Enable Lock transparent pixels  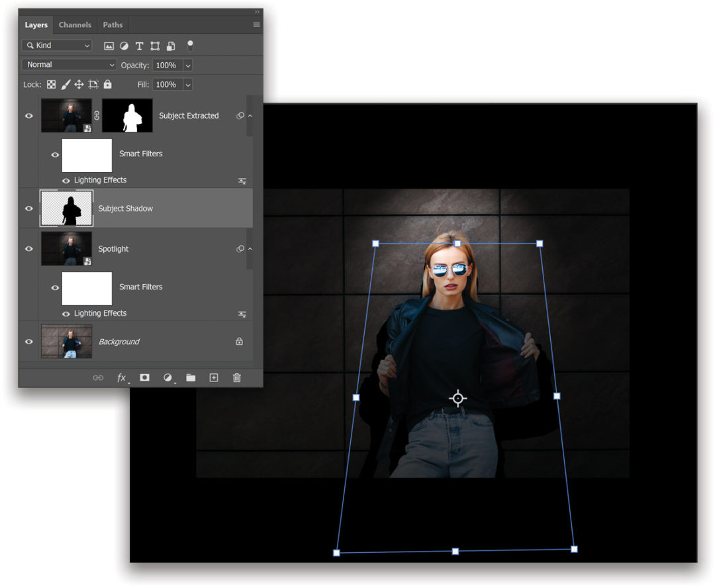point(51,84)
